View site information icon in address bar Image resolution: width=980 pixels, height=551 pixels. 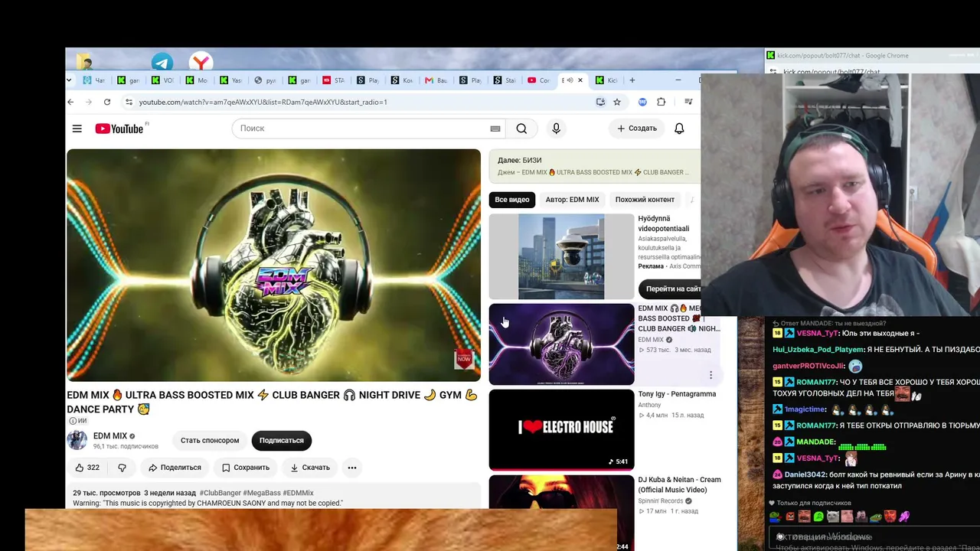click(129, 102)
